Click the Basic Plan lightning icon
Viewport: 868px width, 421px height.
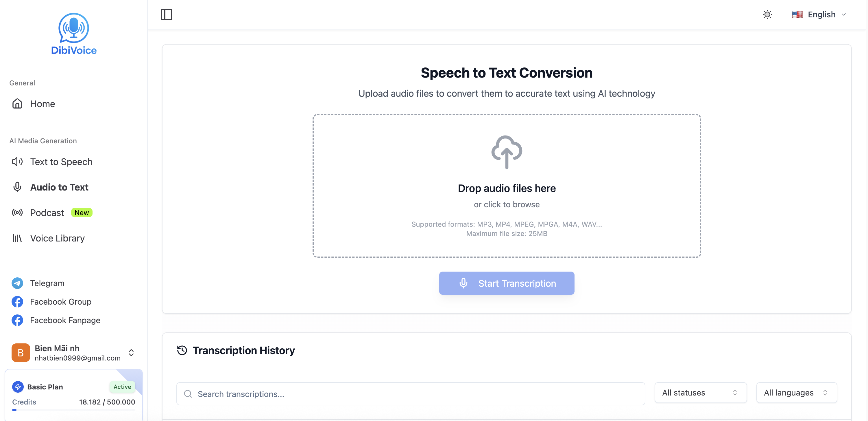tap(18, 387)
